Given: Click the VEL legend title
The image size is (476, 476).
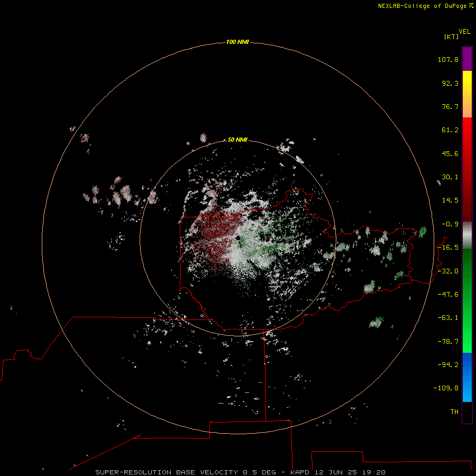Looking at the screenshot, I should (464, 32).
